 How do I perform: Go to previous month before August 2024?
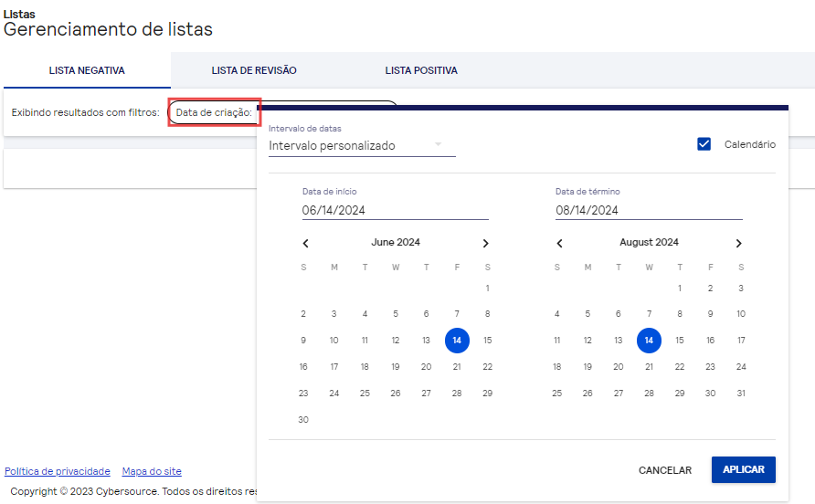coord(559,243)
